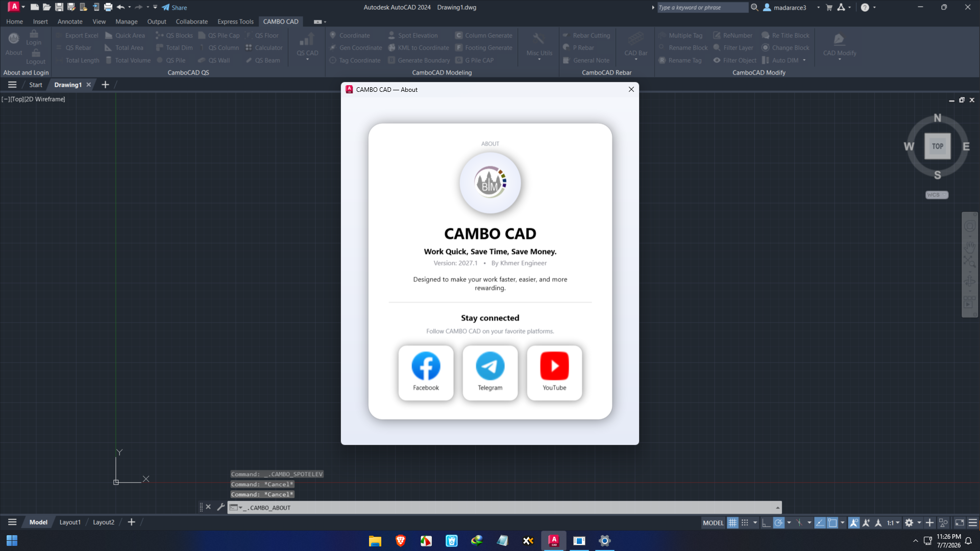Click the Help question mark icon
The width and height of the screenshot is (980, 551).
point(865,7)
